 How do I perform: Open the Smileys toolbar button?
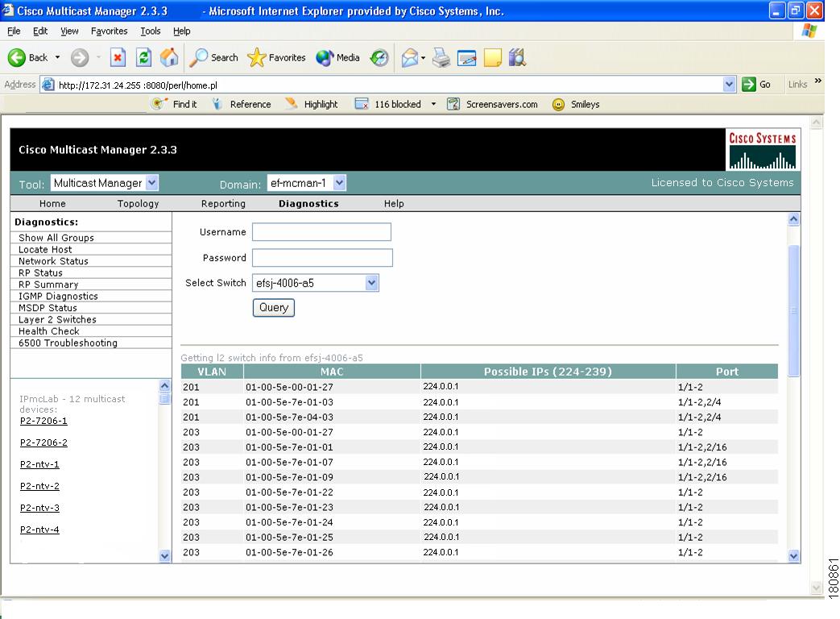click(x=576, y=104)
